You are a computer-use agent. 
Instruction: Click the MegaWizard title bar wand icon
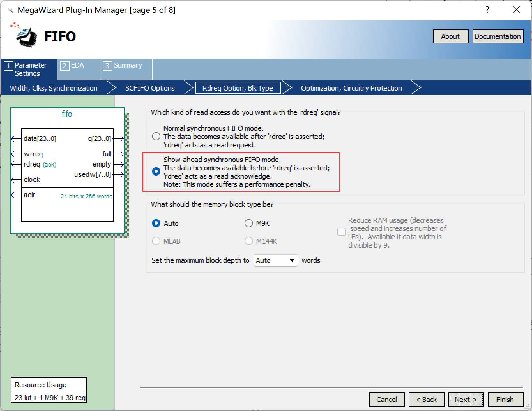coord(11,10)
